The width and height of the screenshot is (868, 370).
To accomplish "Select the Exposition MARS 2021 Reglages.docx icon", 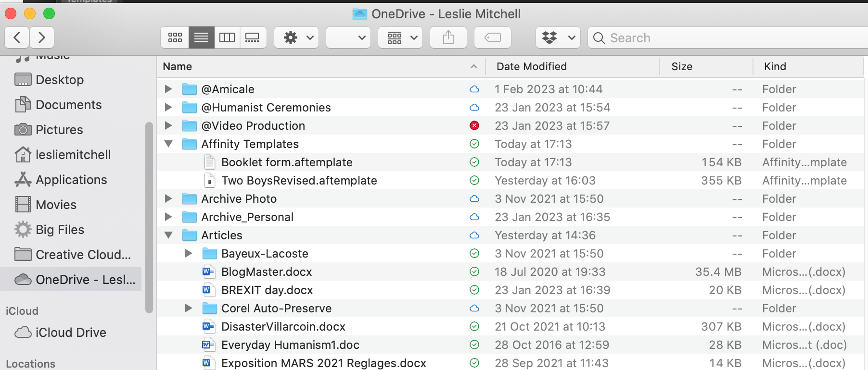I will coord(208,363).
